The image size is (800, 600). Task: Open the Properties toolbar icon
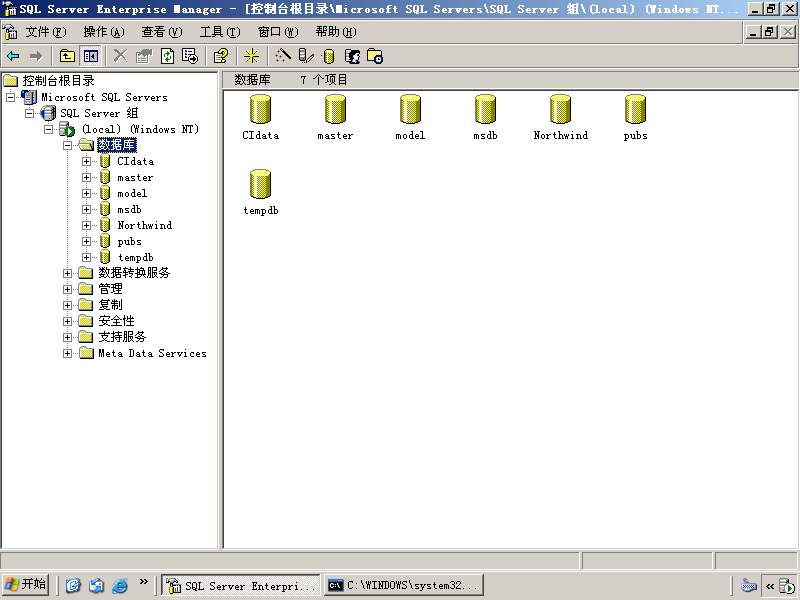click(x=144, y=56)
